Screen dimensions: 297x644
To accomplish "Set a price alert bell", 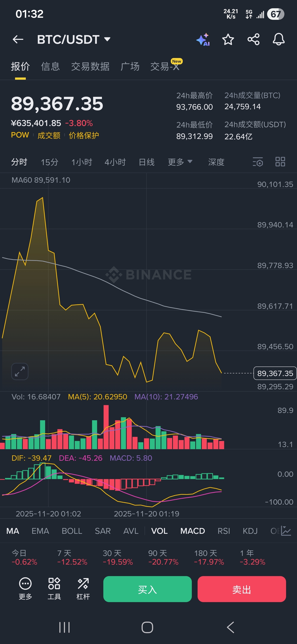I will tap(278, 39).
